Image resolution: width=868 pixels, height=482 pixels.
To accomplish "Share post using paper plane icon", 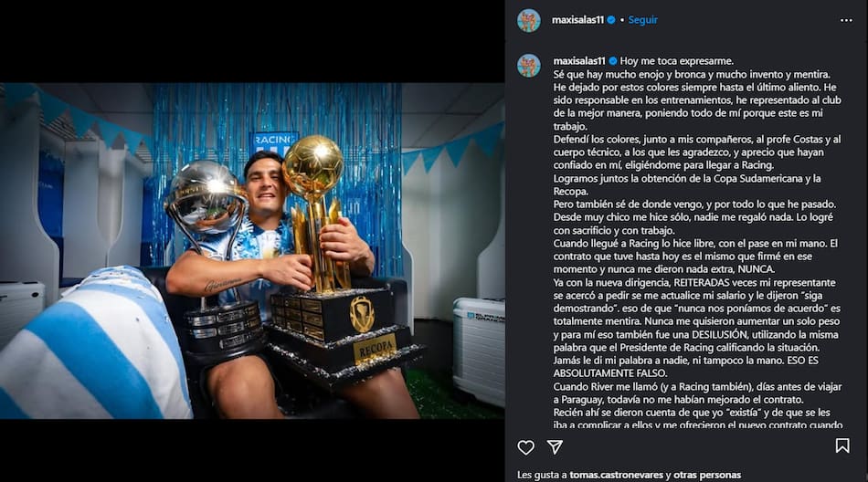I will click(x=555, y=446).
